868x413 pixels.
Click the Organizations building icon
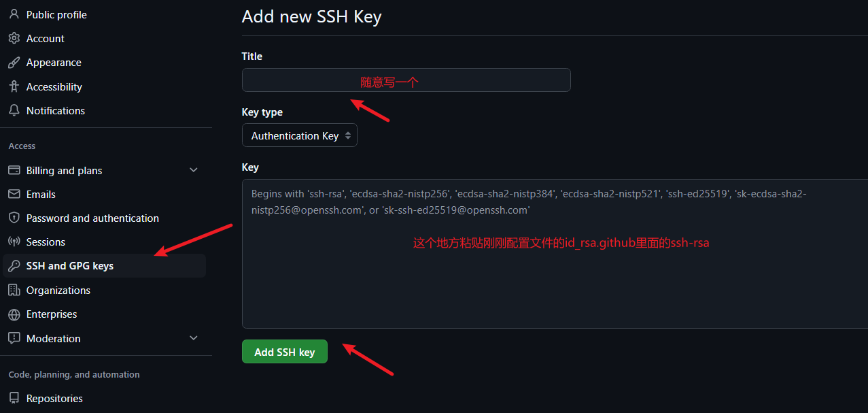[x=14, y=291]
